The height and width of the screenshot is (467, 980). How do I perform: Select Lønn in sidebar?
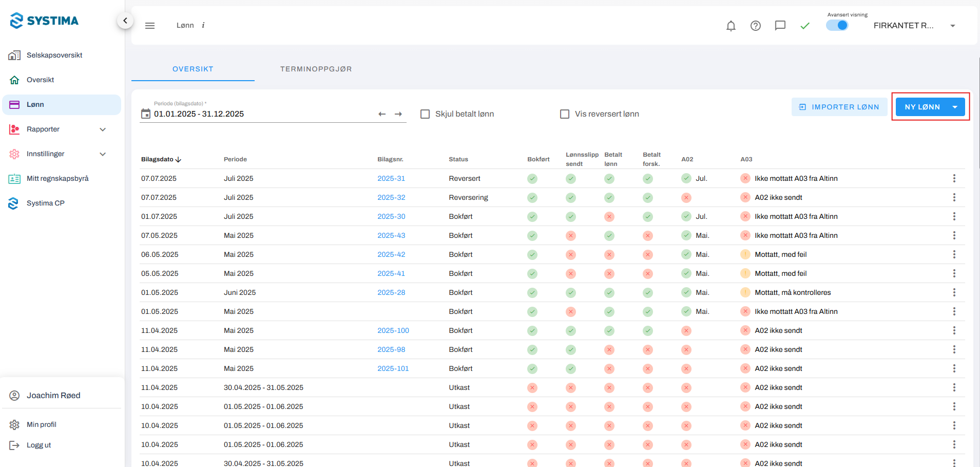[62, 104]
